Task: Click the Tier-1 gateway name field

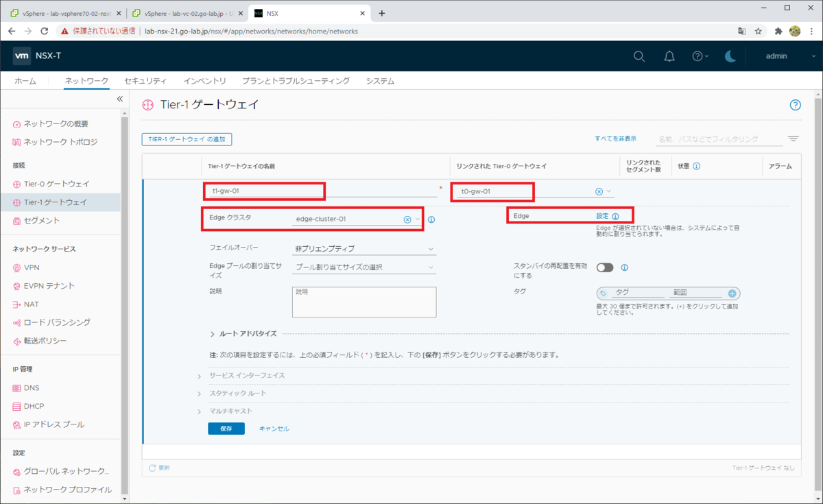Action: tap(323, 191)
